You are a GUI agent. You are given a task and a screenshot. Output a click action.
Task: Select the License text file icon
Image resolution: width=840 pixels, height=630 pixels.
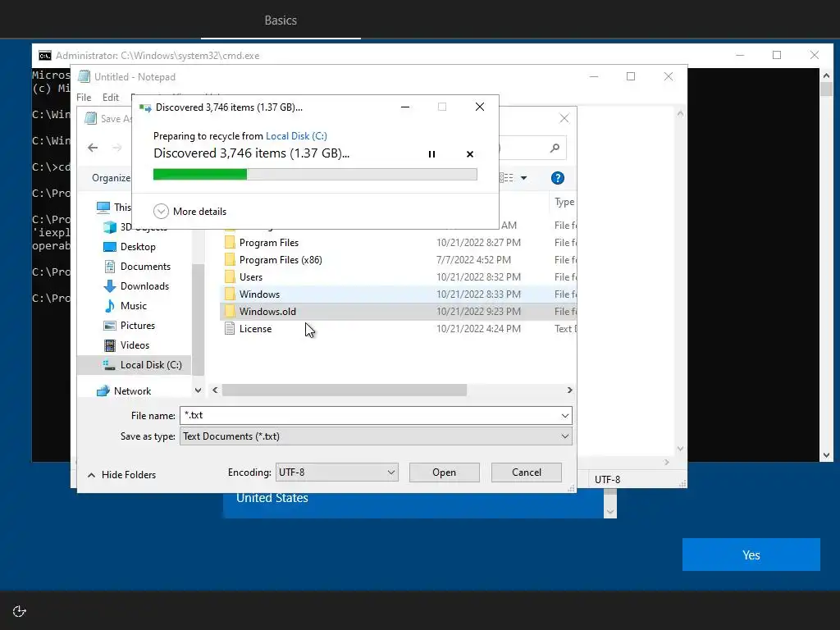tap(230, 329)
